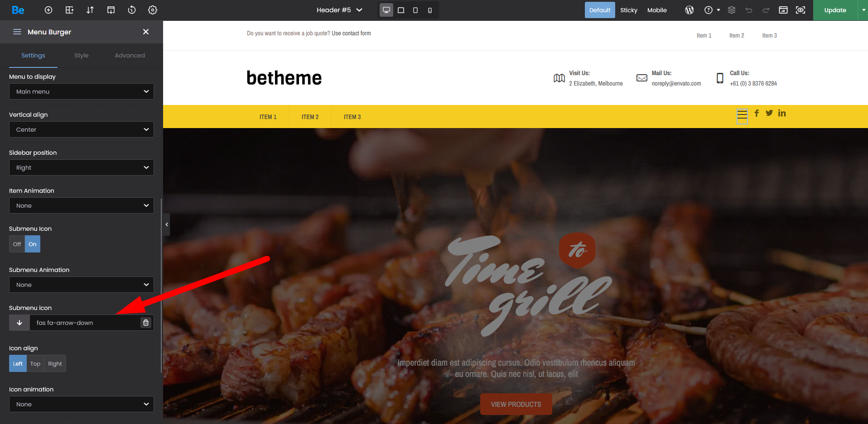Viewport: 868px width, 424px height.
Task: Expand the Sidebar position dropdown
Action: click(82, 167)
